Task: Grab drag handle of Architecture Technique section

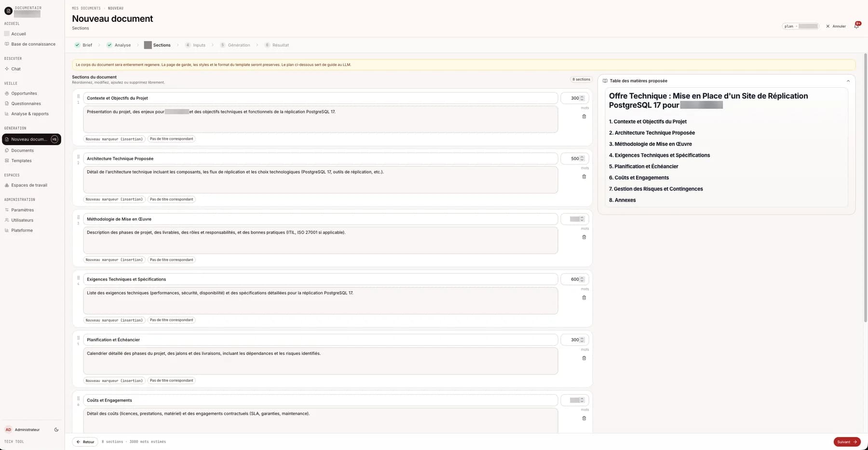Action: click(78, 157)
